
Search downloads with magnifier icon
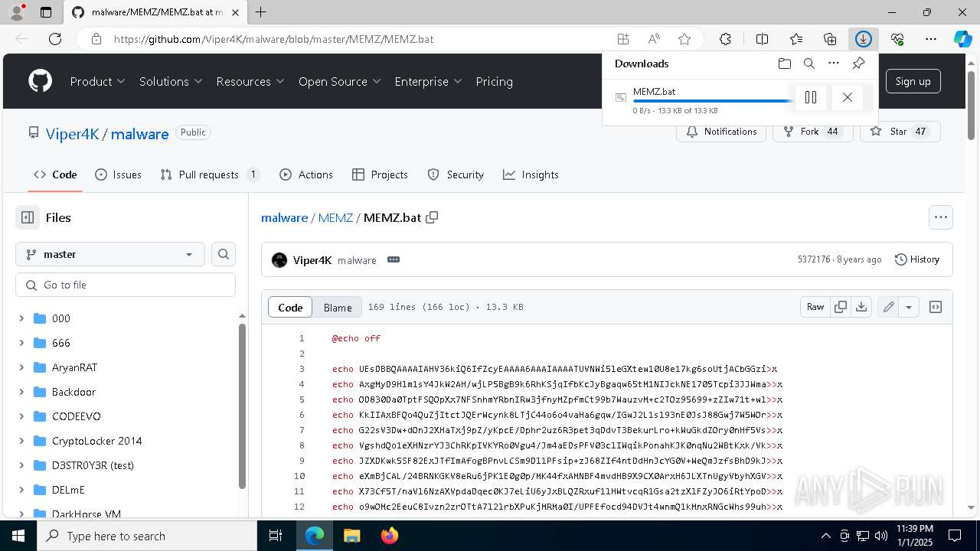coord(808,64)
